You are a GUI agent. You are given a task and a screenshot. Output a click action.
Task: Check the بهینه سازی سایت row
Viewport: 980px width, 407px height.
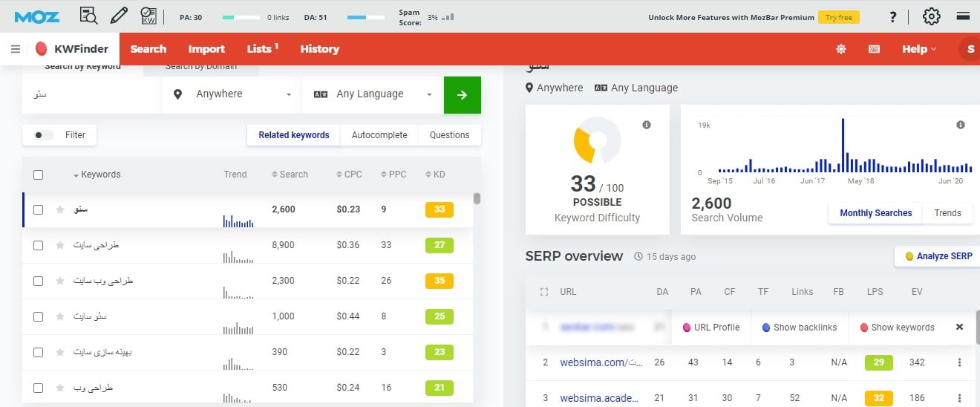(x=38, y=352)
